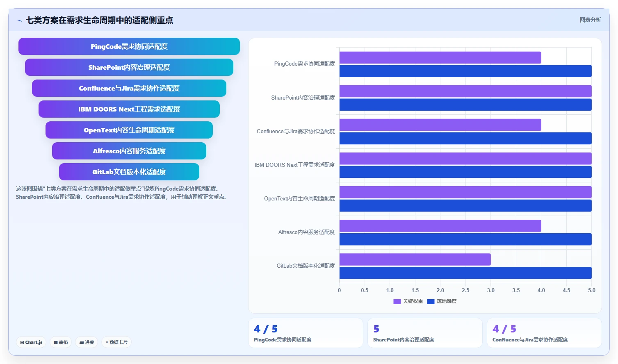Click the blue 落地难度 bar for GitLab
Viewport: 618px width, 364px height.
tap(465, 273)
